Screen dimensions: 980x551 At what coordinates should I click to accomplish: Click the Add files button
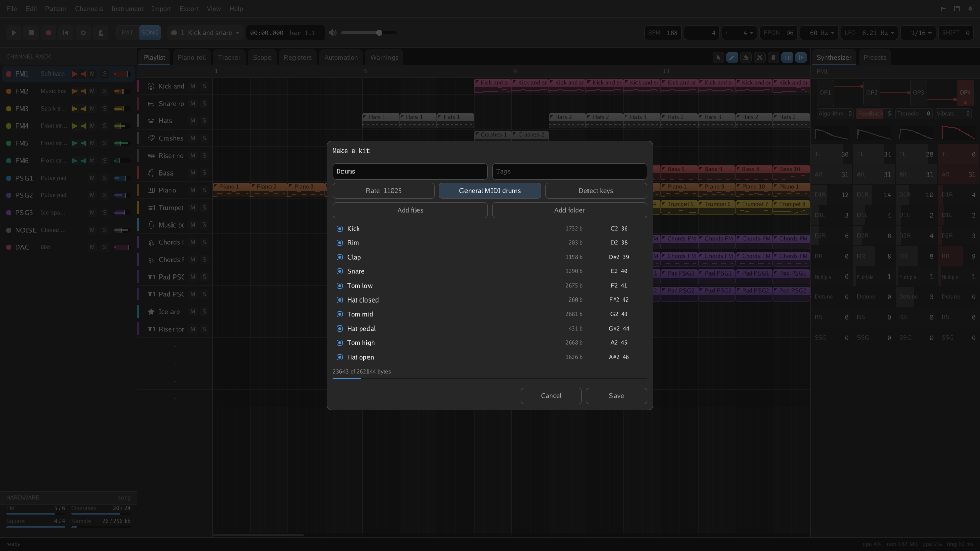pyautogui.click(x=410, y=210)
